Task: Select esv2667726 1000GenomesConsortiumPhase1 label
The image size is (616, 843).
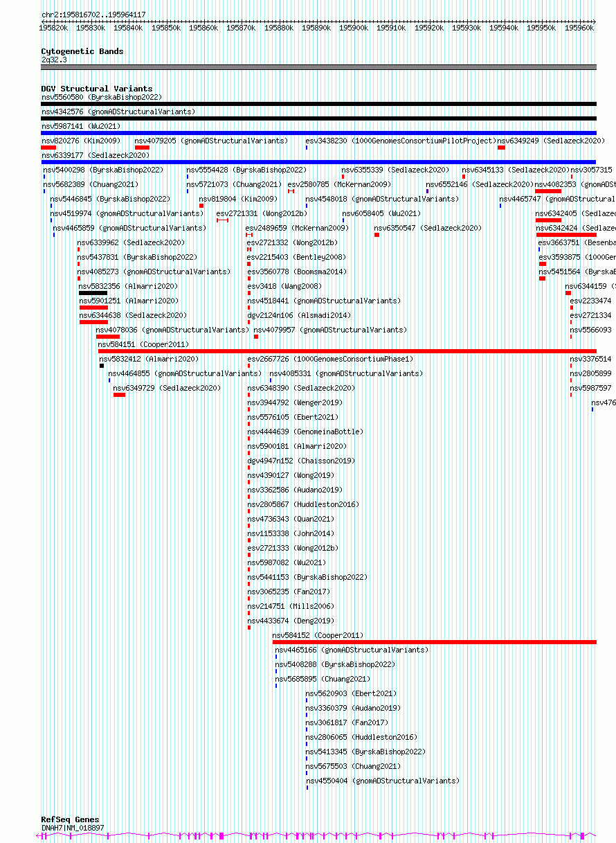Action: click(x=331, y=359)
